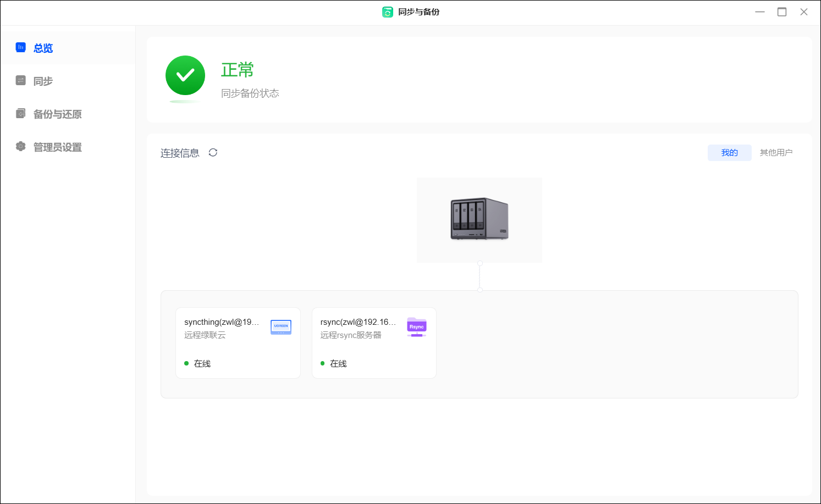Image resolution: width=821 pixels, height=504 pixels.
Task: Click the NAS device image
Action: pyautogui.click(x=480, y=219)
